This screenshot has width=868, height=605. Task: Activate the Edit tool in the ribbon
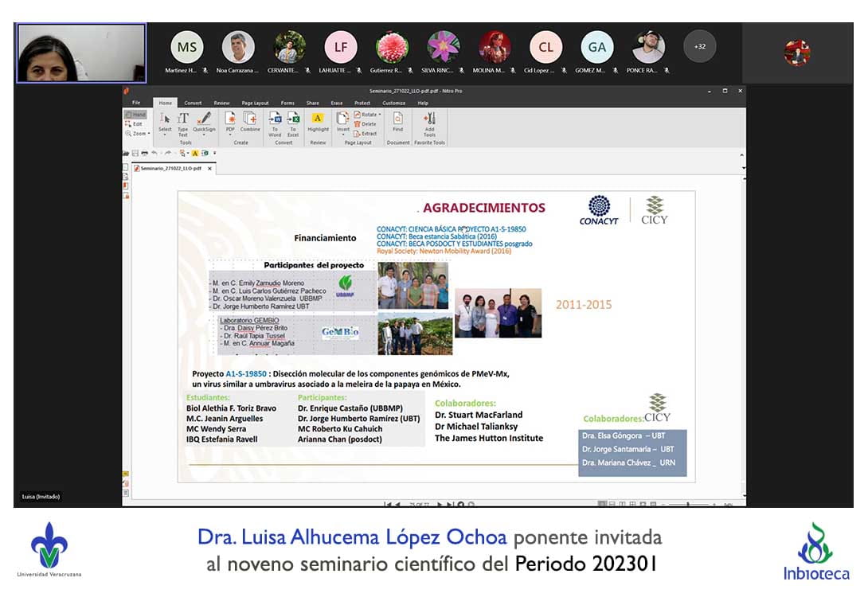[135, 124]
